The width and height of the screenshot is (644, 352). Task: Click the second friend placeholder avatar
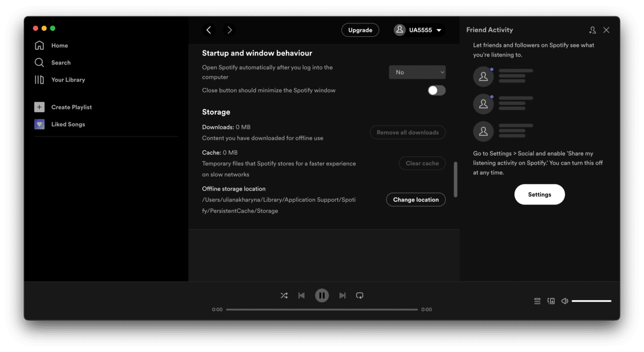(x=483, y=104)
